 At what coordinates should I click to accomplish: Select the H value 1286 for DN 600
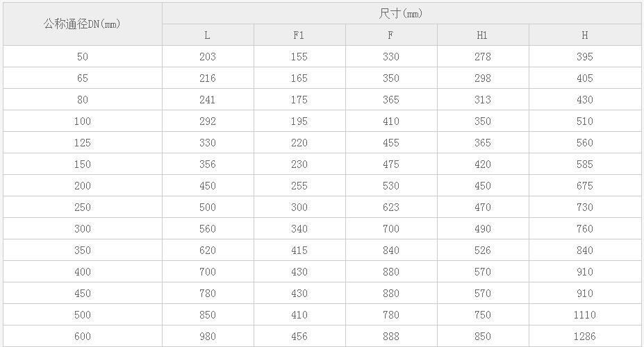click(585, 337)
